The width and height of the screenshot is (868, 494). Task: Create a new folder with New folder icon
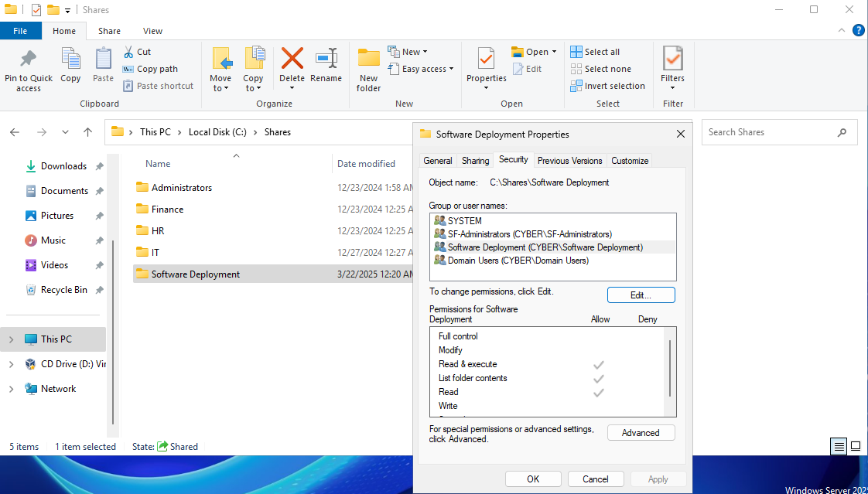[x=368, y=60]
